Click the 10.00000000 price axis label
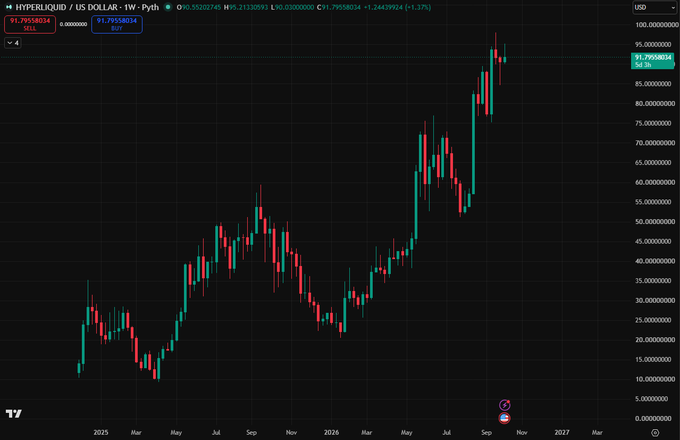Image resolution: width=680 pixels, height=440 pixels. pos(655,379)
